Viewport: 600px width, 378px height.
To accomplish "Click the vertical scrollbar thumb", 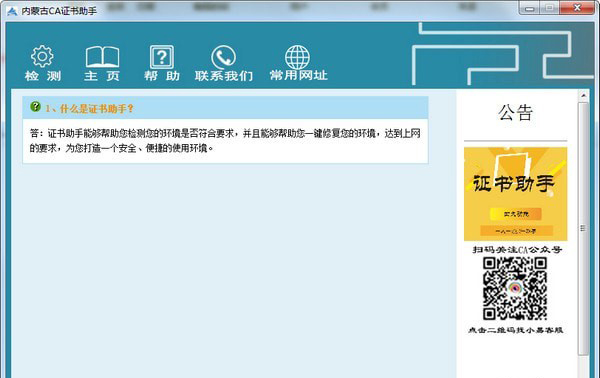I will pyautogui.click(x=583, y=228).
